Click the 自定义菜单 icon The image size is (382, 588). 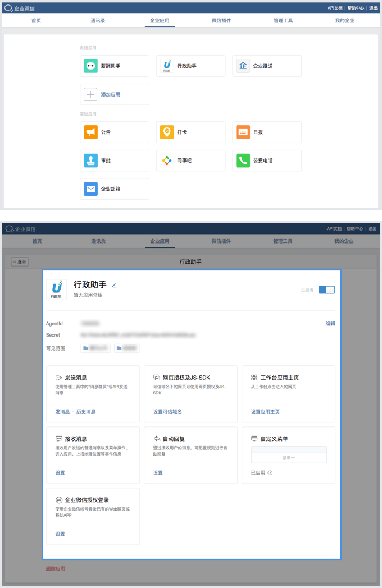coord(254,439)
